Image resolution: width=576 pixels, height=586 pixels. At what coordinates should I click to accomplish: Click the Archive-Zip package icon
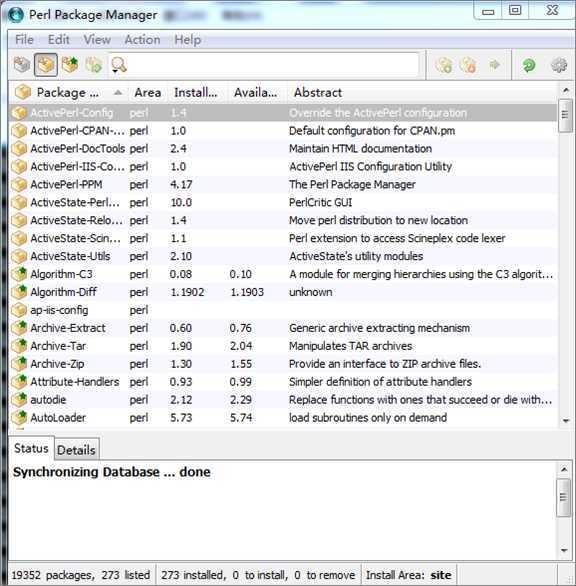tap(19, 364)
